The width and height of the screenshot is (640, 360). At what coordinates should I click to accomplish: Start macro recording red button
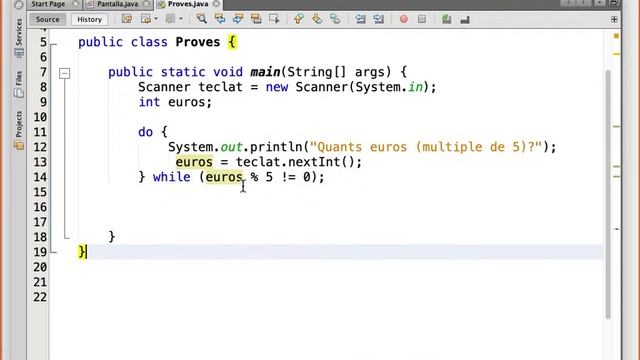coord(404,19)
